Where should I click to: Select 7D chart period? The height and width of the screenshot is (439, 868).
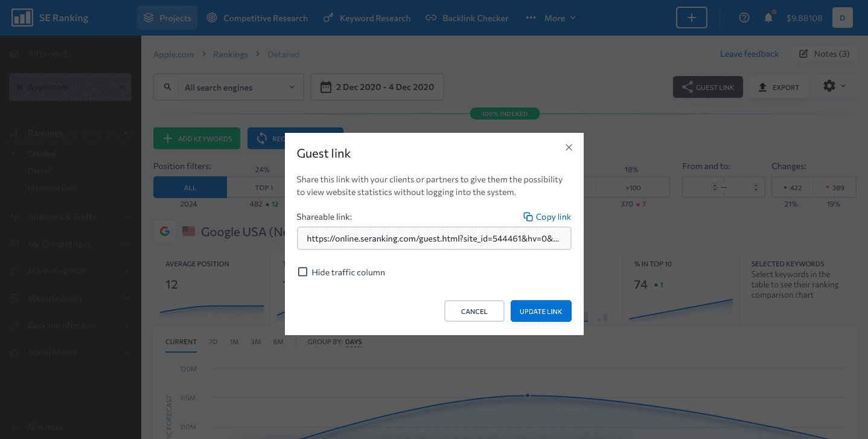click(213, 342)
